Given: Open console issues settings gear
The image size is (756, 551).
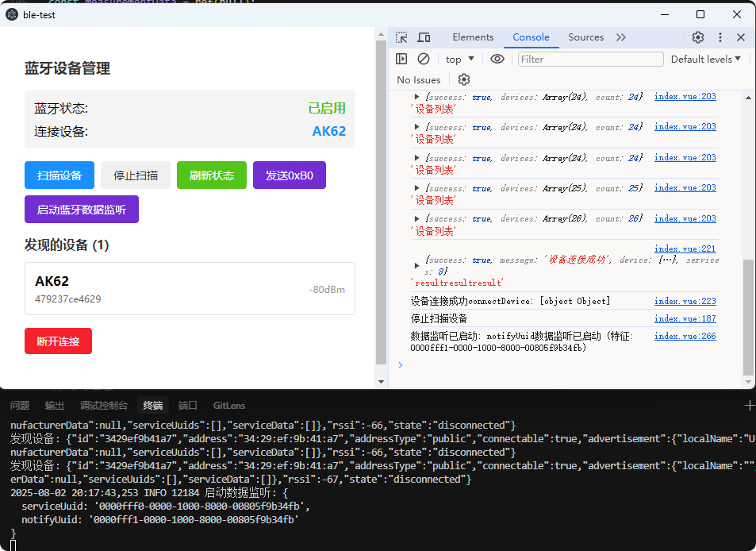Looking at the screenshot, I should 464,79.
